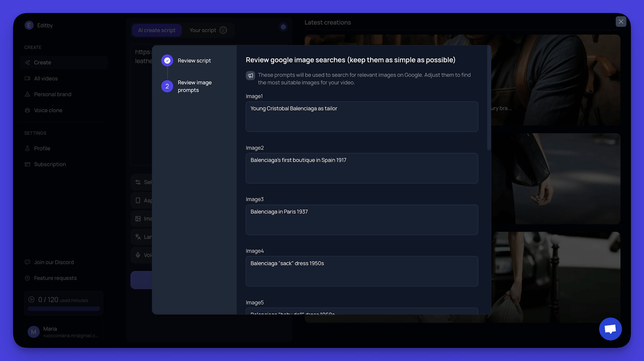
Task: Click the purple generate button behind dialog
Action: click(x=141, y=280)
